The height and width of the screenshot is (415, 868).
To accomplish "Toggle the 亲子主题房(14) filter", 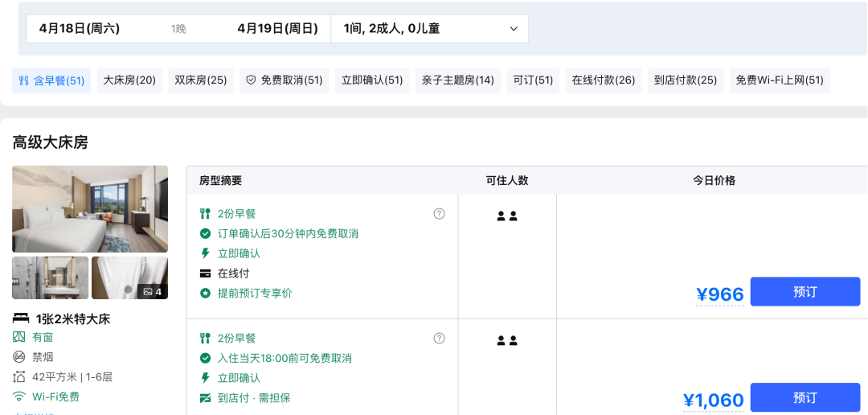I will click(x=458, y=80).
